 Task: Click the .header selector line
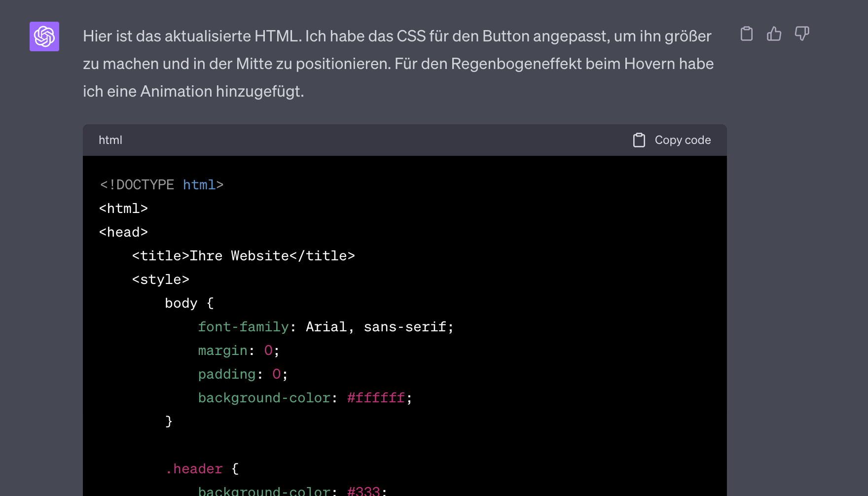[202, 469]
